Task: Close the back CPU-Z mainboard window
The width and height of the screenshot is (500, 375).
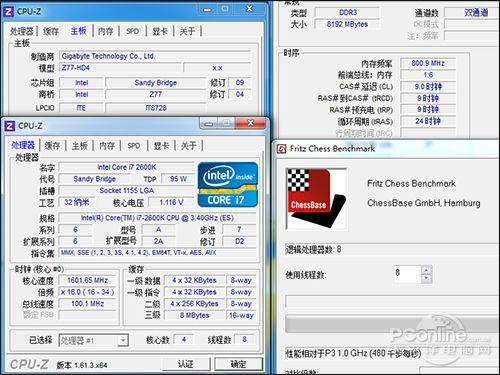Action: coord(249,9)
